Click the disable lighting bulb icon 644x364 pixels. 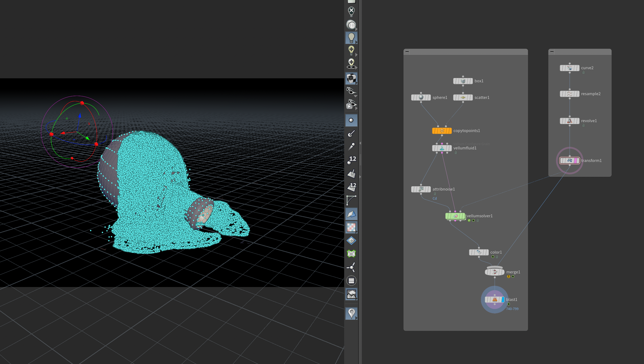click(x=351, y=12)
